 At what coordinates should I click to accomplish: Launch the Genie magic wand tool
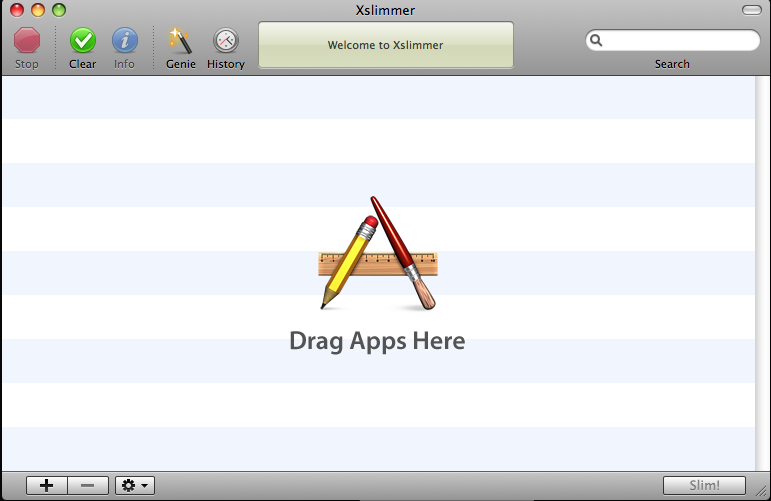[180, 40]
